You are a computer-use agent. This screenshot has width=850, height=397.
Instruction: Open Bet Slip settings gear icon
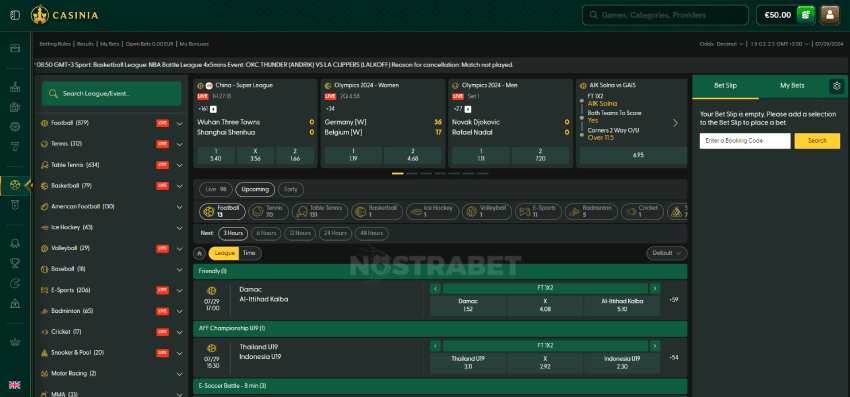[x=836, y=86]
